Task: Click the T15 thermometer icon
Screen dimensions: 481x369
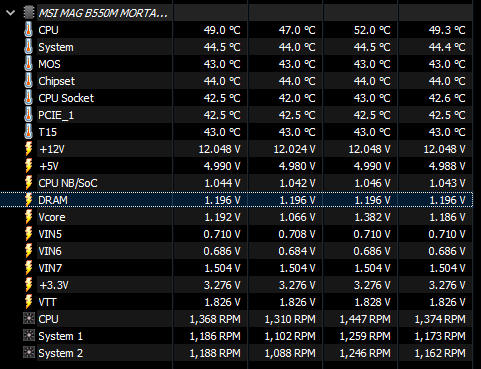Action: point(28,132)
